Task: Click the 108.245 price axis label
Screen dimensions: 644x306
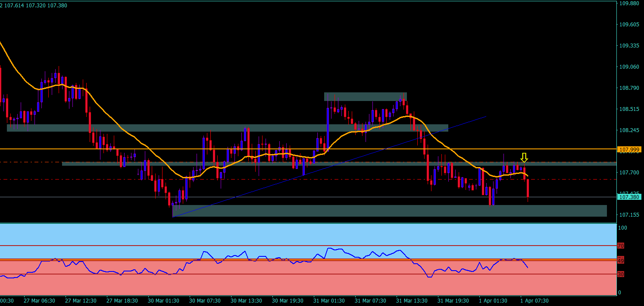Action: coord(629,130)
